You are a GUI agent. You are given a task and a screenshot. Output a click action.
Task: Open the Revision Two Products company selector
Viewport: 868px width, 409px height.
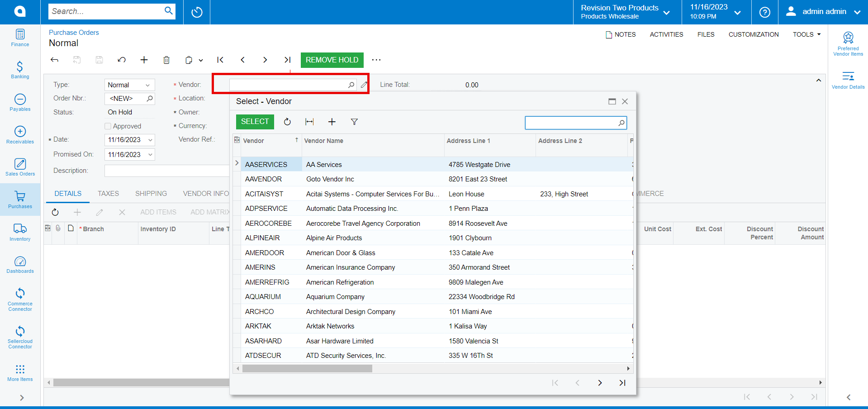tap(627, 12)
